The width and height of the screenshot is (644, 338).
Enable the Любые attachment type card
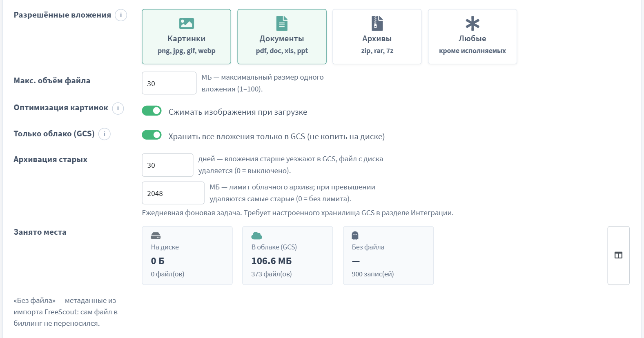pyautogui.click(x=472, y=37)
